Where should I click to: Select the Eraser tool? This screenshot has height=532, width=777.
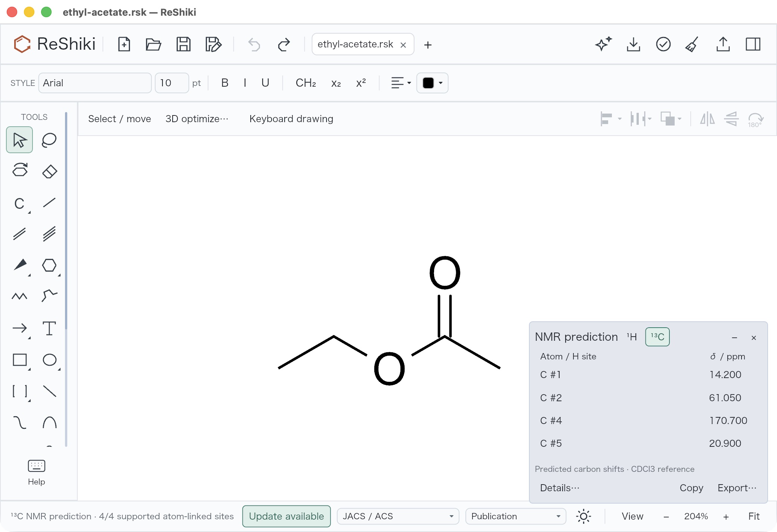(x=49, y=171)
